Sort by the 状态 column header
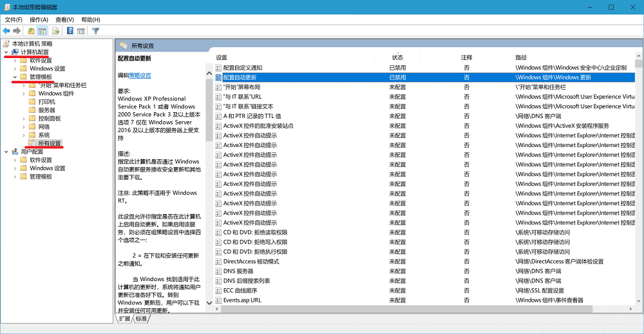 (397, 57)
